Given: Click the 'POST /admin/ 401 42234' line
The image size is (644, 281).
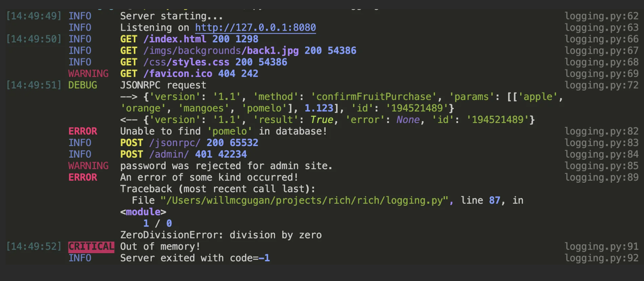Looking at the screenshot, I should 184,154.
